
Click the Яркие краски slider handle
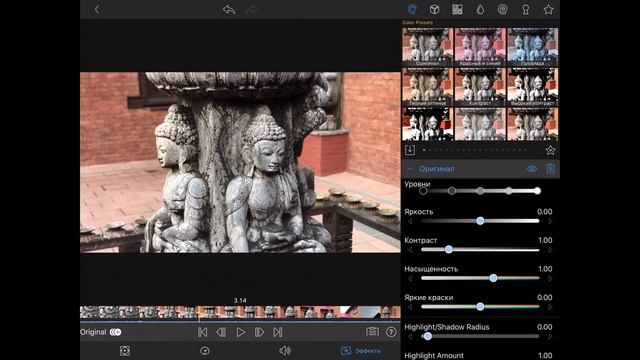click(480, 307)
